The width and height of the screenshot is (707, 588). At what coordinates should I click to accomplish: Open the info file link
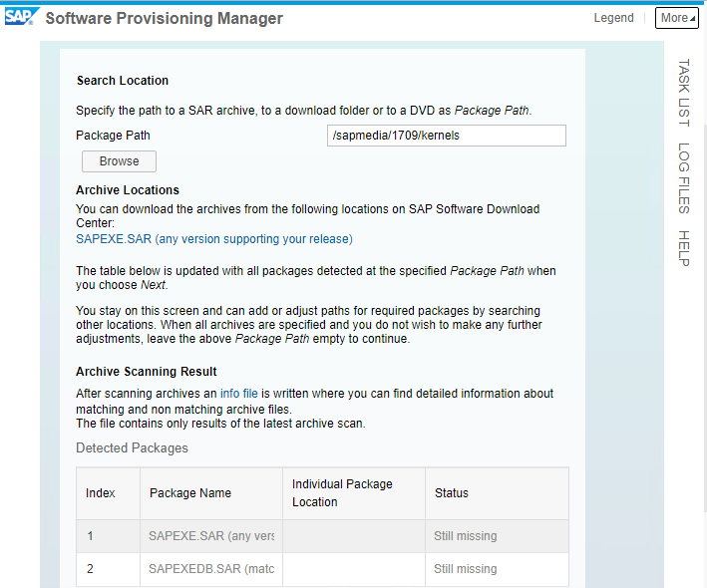point(238,394)
